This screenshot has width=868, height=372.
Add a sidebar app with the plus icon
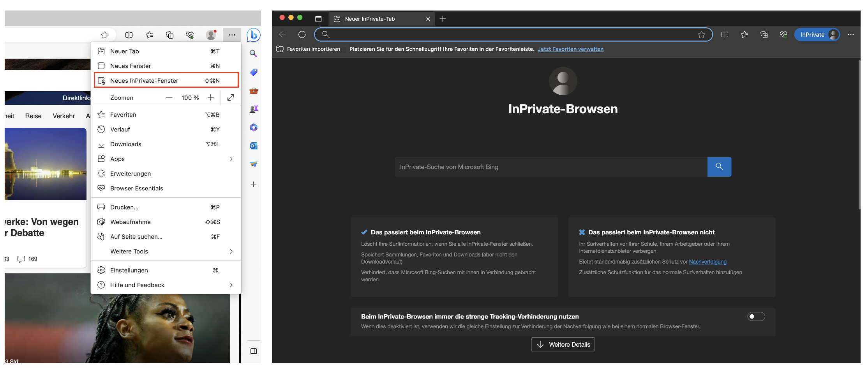tap(254, 184)
